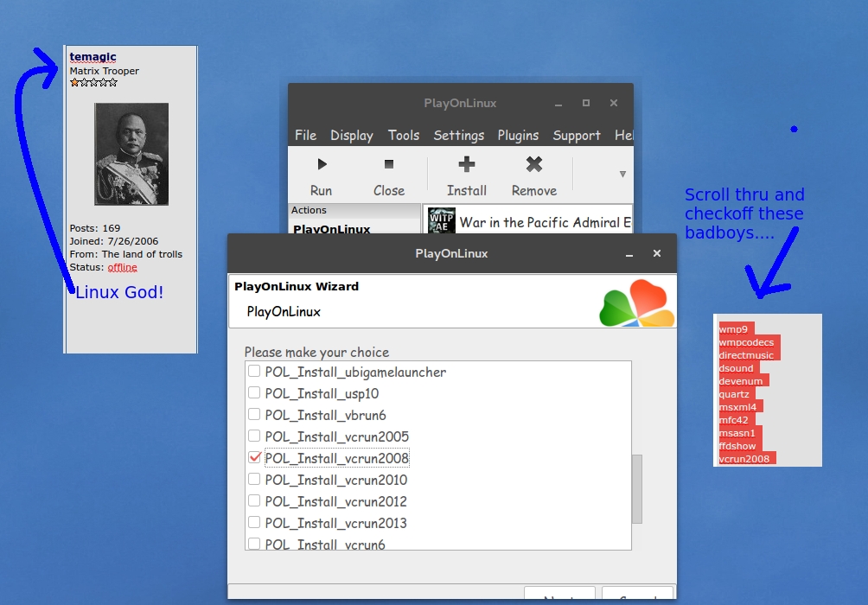Uncheck the POL_Install_vcrun2008 checkbox
Viewport: 868px width, 605px height.
point(255,457)
